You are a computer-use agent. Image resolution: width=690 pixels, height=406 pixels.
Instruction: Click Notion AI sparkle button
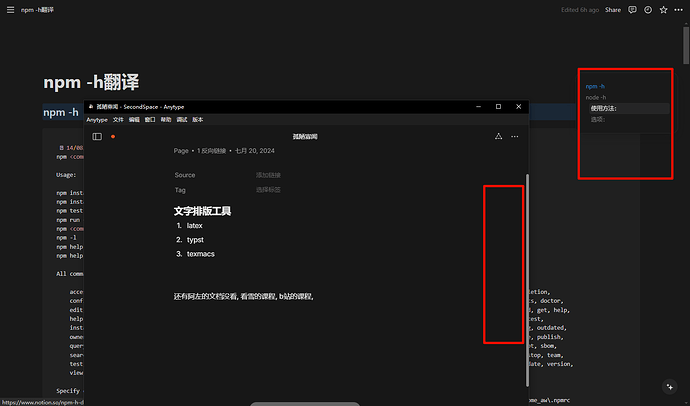670,387
